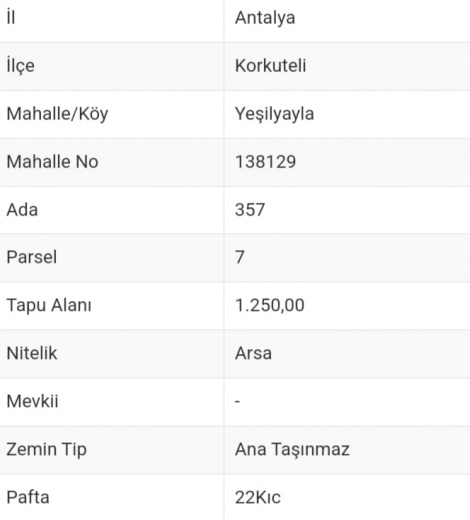Viewport: 470px width, 520px height.
Task: Click the Zemin Tip label
Action: tap(46, 450)
